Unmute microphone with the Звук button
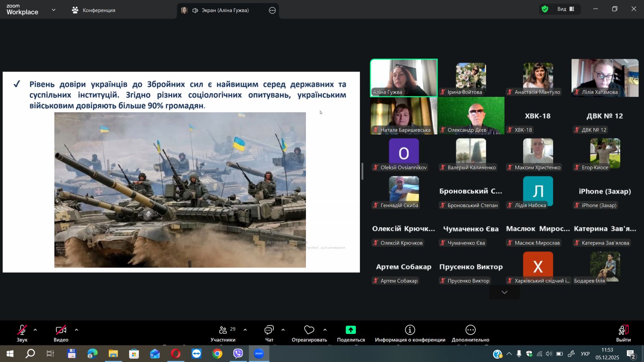Image resolution: width=644 pixels, height=362 pixels. click(x=22, y=333)
